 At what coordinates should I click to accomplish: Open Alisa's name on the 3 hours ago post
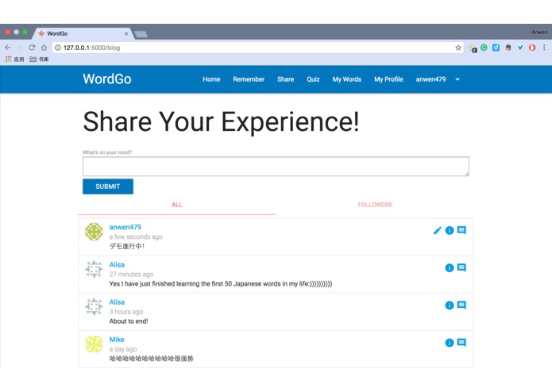click(117, 302)
